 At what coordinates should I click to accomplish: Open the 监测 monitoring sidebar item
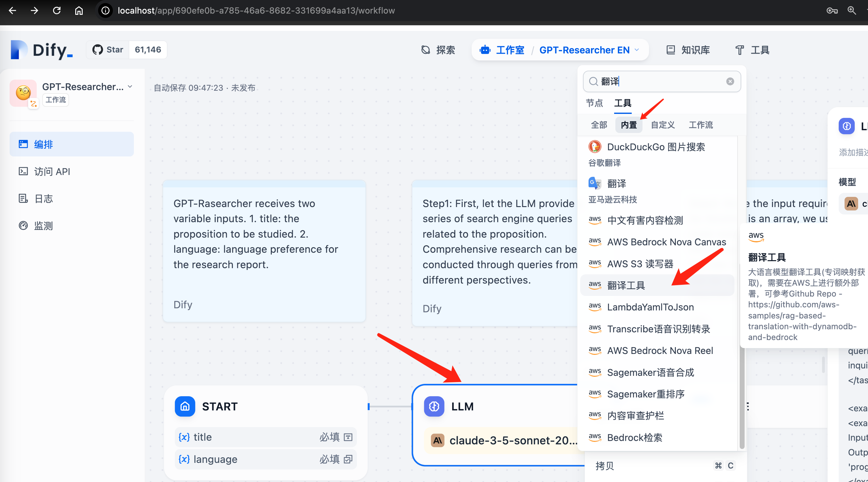point(43,226)
